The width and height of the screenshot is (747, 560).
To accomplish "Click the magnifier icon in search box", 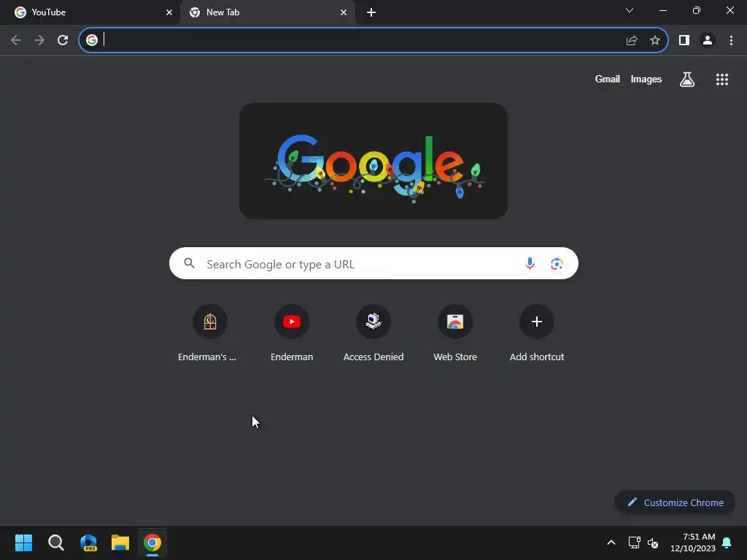I will click(189, 263).
